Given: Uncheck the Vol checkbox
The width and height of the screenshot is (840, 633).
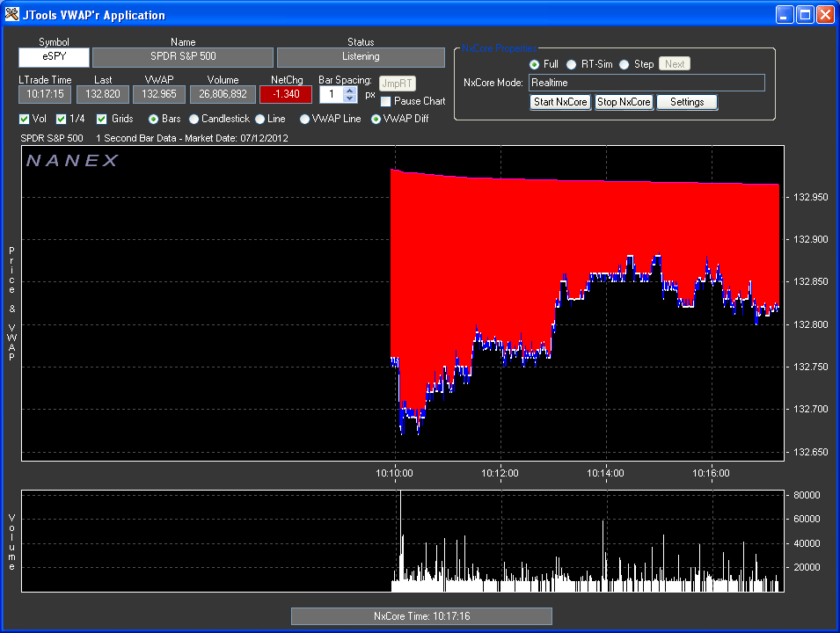Looking at the screenshot, I should tap(26, 119).
